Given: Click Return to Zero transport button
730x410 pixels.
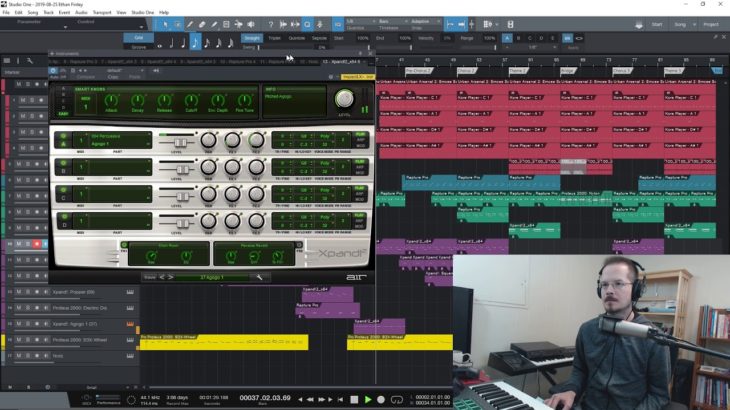Looking at the screenshot, I should (340, 399).
